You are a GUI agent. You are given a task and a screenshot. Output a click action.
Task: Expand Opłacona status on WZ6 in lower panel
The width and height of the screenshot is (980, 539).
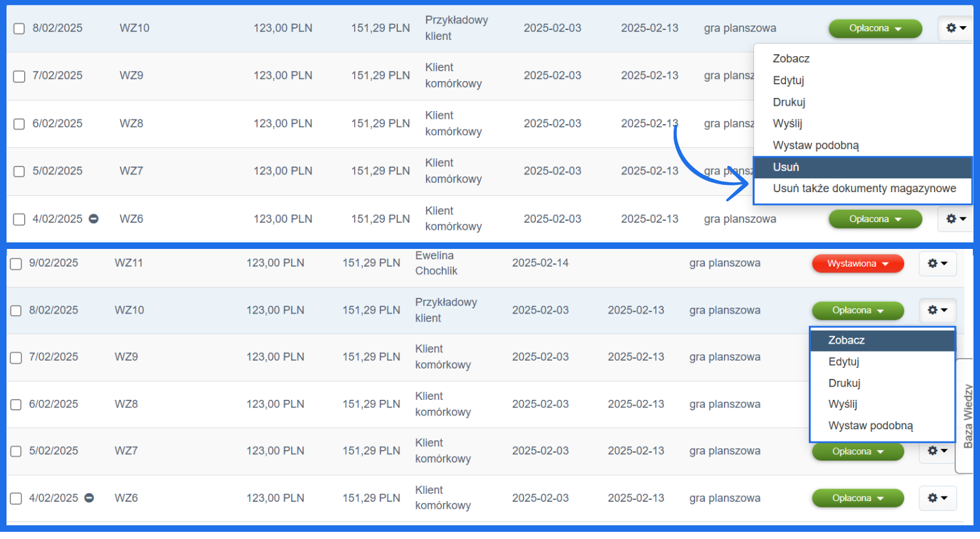[858, 498]
